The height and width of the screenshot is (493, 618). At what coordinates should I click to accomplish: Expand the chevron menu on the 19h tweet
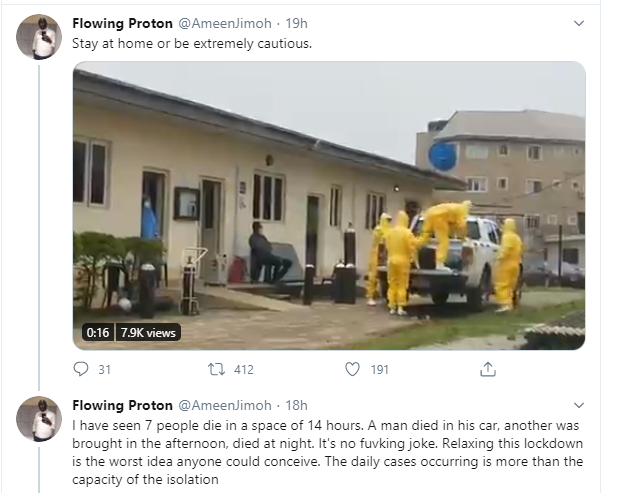pos(578,23)
